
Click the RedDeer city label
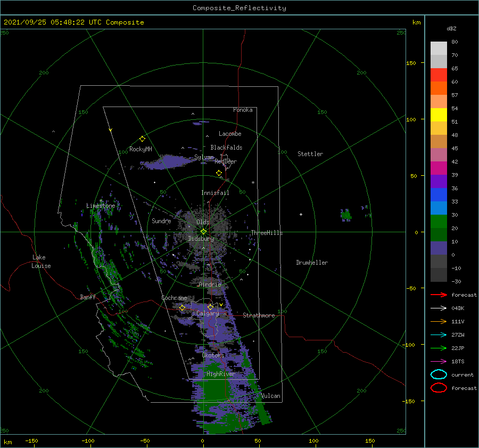[226, 161]
